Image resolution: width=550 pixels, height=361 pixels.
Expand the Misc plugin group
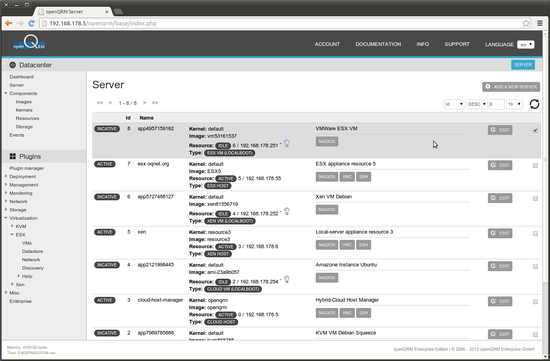tap(6, 293)
